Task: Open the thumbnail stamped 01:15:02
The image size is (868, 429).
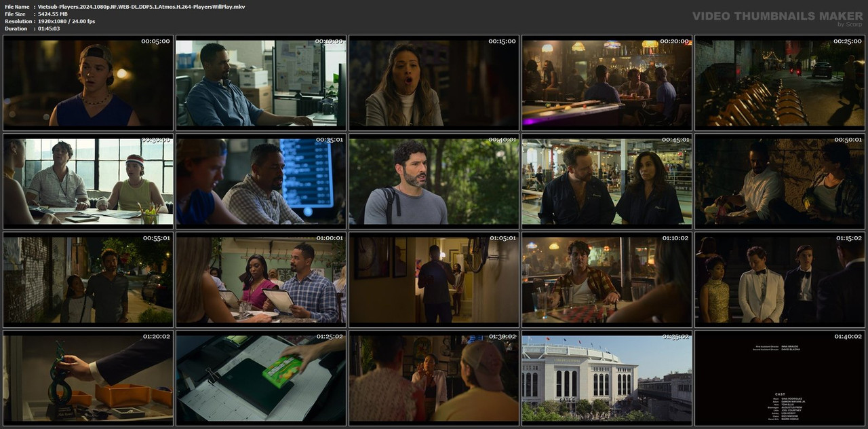Action: (780, 279)
